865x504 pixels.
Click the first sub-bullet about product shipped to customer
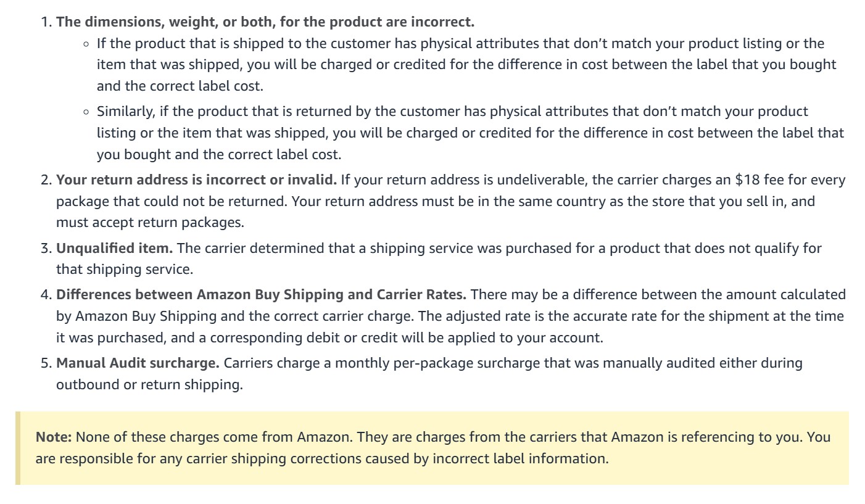tap(466, 65)
